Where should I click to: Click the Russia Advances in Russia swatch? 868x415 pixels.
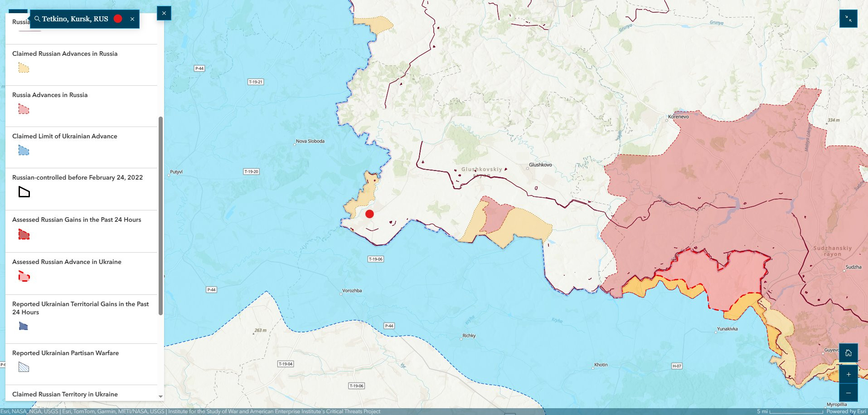click(24, 109)
